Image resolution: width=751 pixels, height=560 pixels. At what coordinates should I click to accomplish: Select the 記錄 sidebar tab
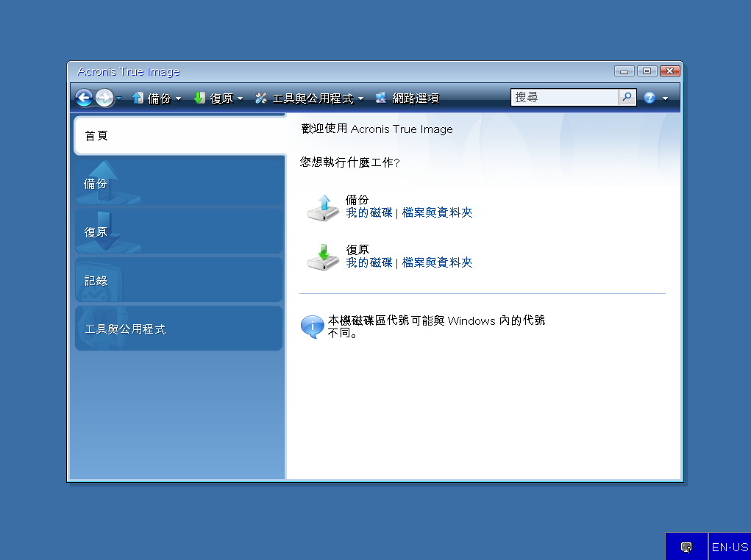click(179, 281)
